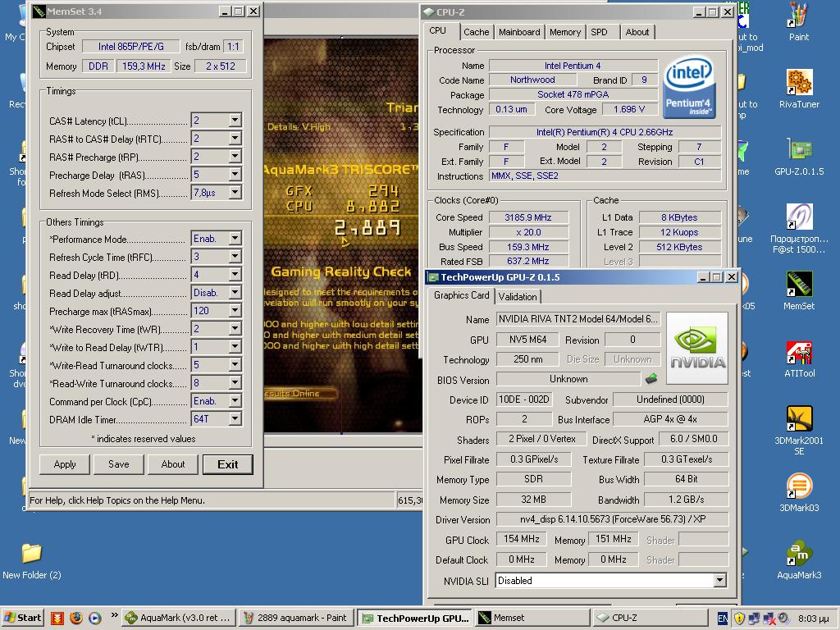The height and width of the screenshot is (630, 840).
Task: Expand the quick launch overflow chevron
Action: point(114,615)
